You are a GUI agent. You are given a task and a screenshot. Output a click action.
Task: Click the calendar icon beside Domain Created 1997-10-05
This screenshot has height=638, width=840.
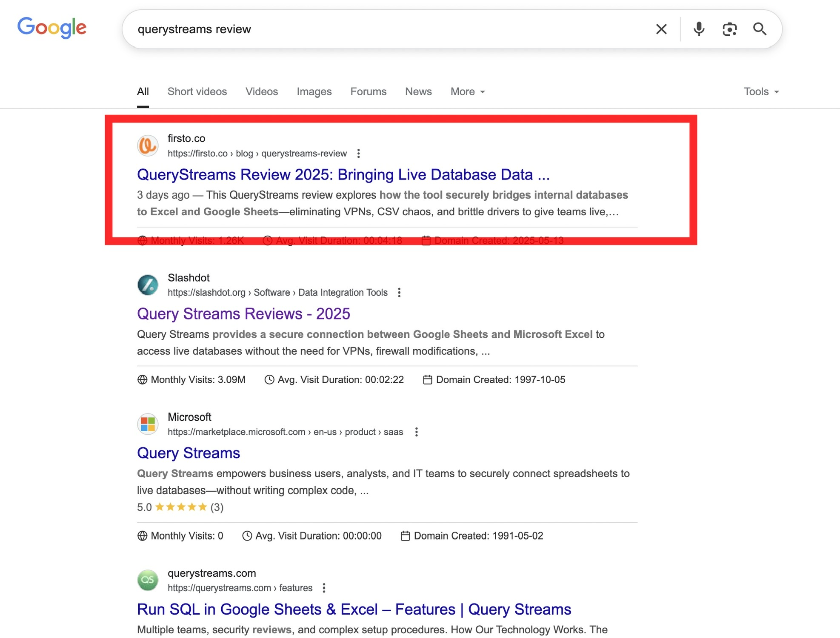pos(427,380)
